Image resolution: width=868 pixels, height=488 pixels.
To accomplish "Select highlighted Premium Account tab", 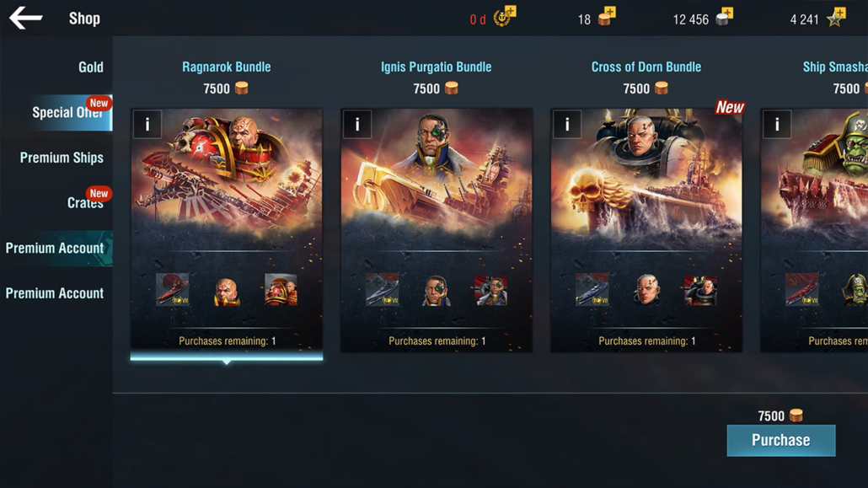I will coord(55,248).
